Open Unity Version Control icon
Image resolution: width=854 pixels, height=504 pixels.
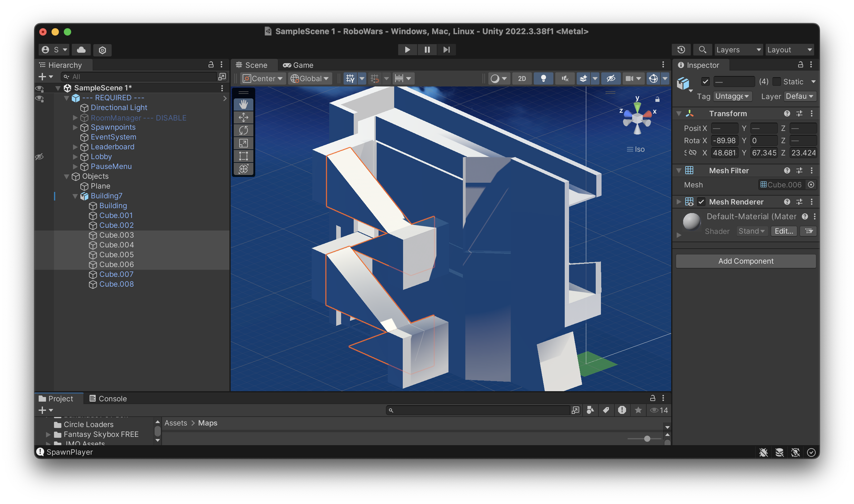point(102,50)
